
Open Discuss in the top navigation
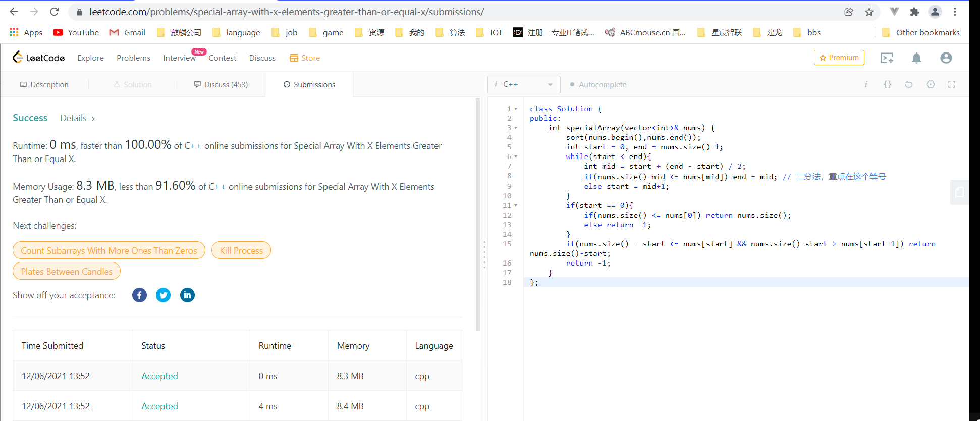click(x=262, y=58)
